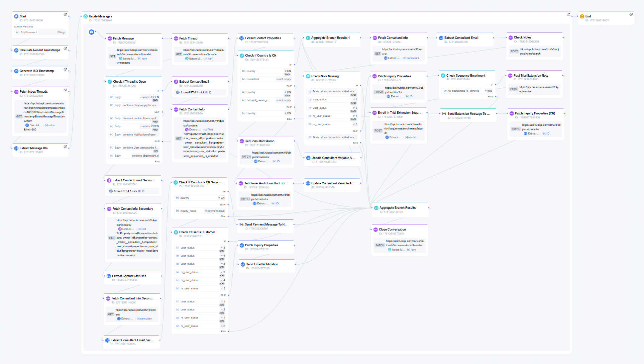Image resolution: width=644 pixels, height=364 pixels.
Task: Open the String type selector for AppPassword
Action: (61, 32)
